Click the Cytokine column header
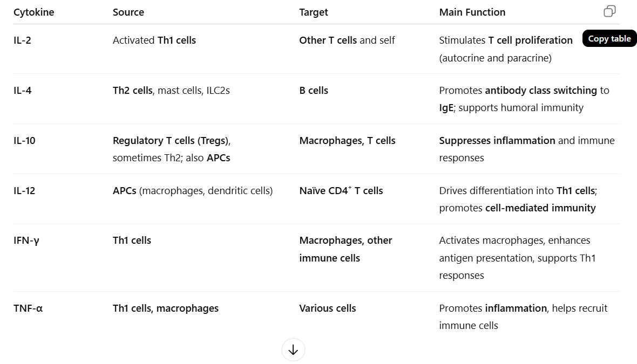The width and height of the screenshot is (637, 364). [33, 12]
